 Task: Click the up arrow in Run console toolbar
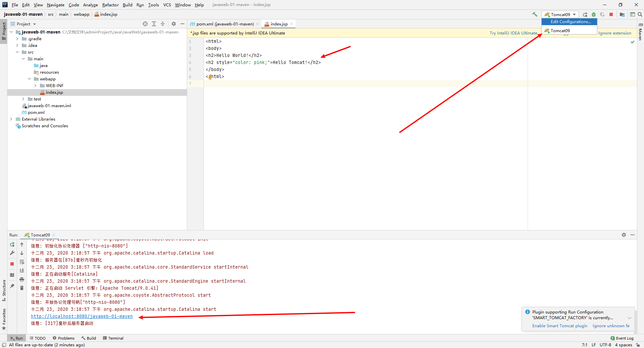click(x=22, y=245)
